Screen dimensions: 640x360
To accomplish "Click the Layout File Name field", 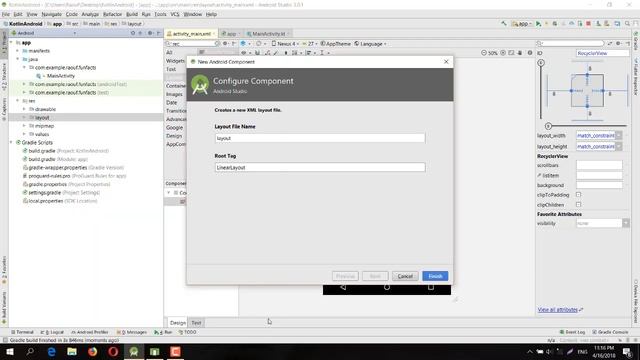I will 320,138.
